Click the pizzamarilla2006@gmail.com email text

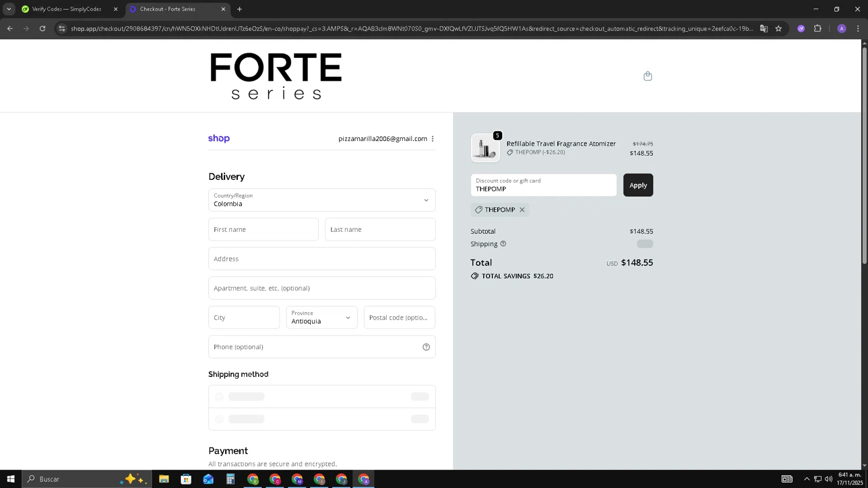click(x=382, y=139)
